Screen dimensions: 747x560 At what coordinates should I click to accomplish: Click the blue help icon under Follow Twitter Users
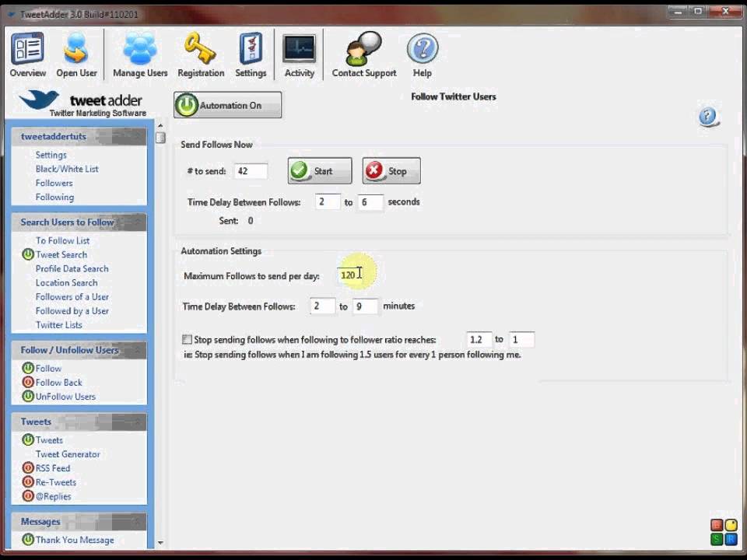[708, 116]
